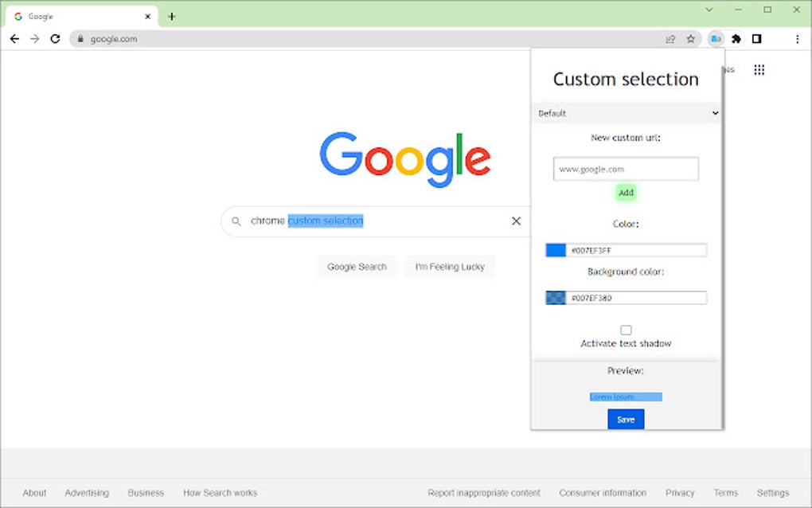Bookmark the page using the star icon
812x508 pixels.
coord(690,38)
